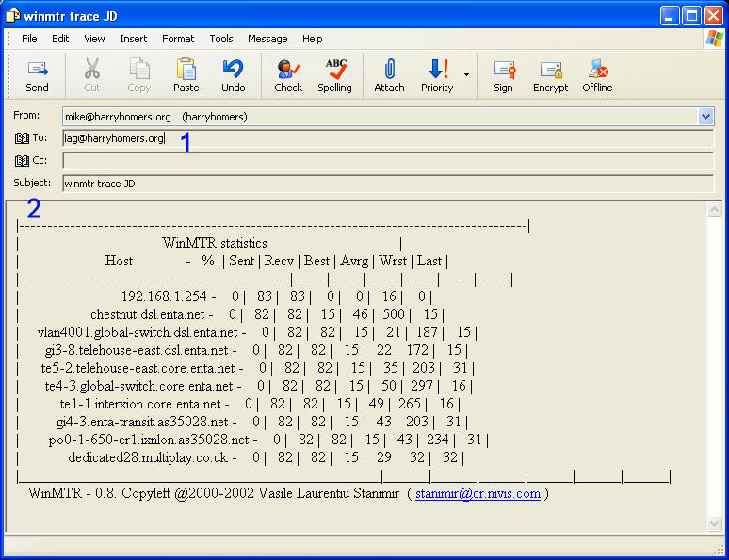
Task: Open the Message menu
Action: (267, 39)
